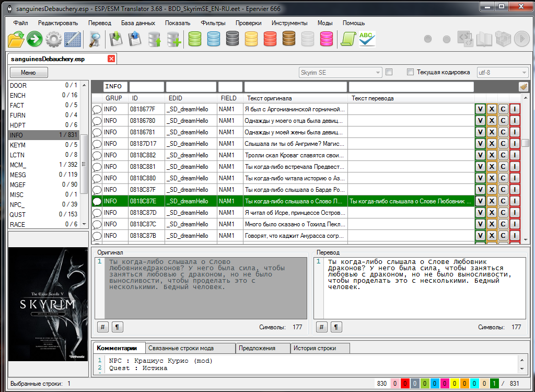Click the blue database toolbar icon
Screen dimensions: 535x392
(214, 39)
